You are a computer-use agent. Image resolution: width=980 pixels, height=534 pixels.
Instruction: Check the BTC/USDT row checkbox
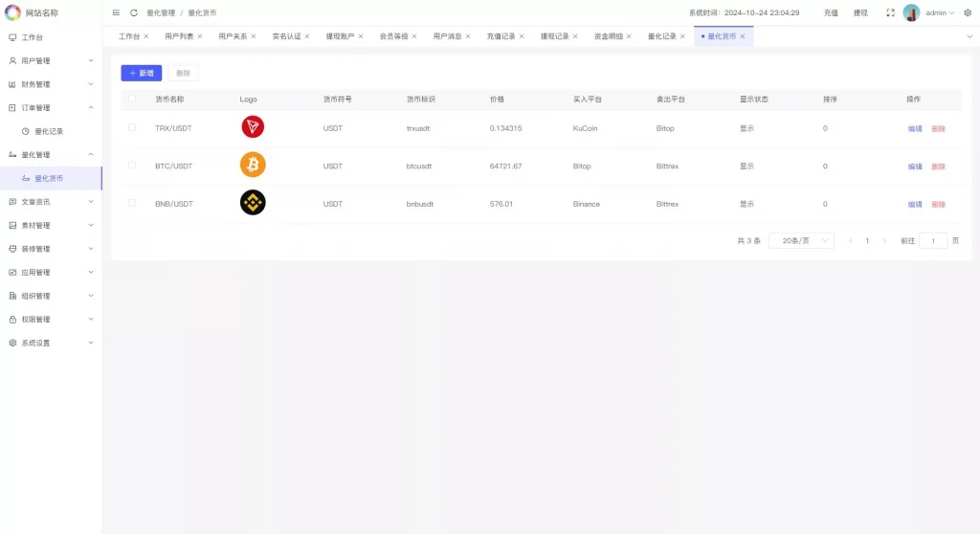coord(132,166)
